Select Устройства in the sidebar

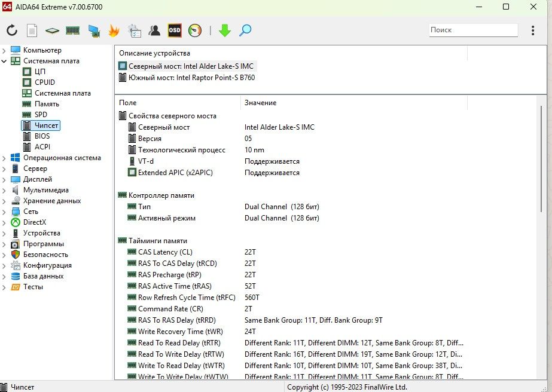tap(41, 233)
